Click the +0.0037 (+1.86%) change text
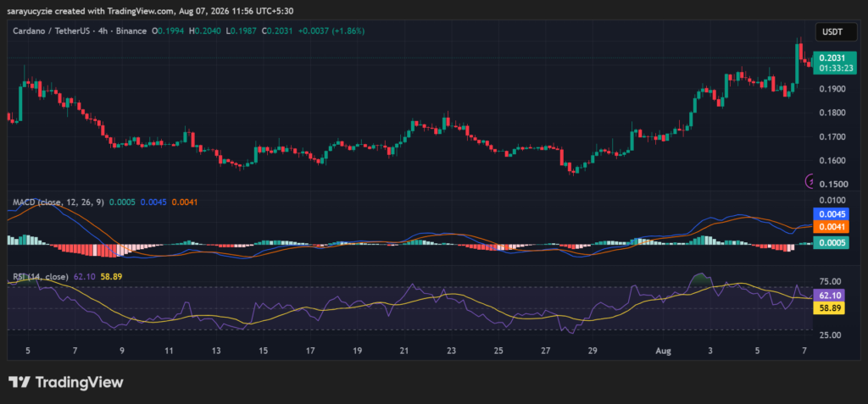 [331, 31]
